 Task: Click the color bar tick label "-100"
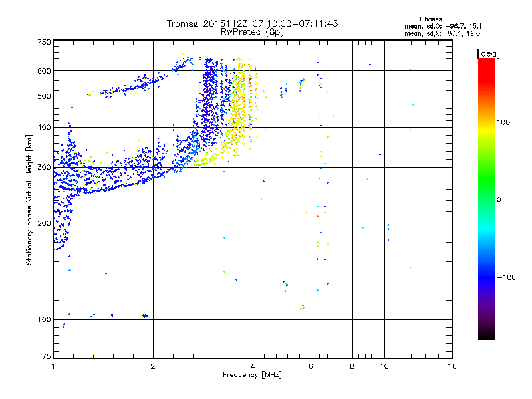pyautogui.click(x=507, y=277)
